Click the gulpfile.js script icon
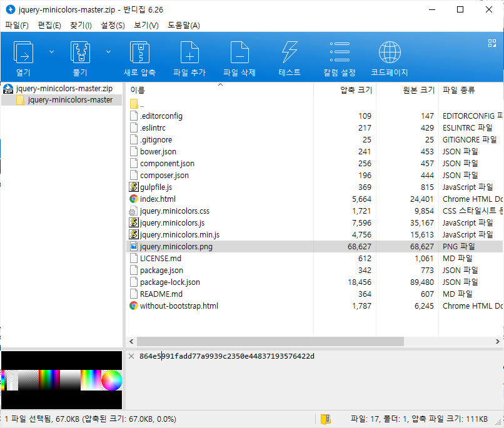 (x=134, y=187)
